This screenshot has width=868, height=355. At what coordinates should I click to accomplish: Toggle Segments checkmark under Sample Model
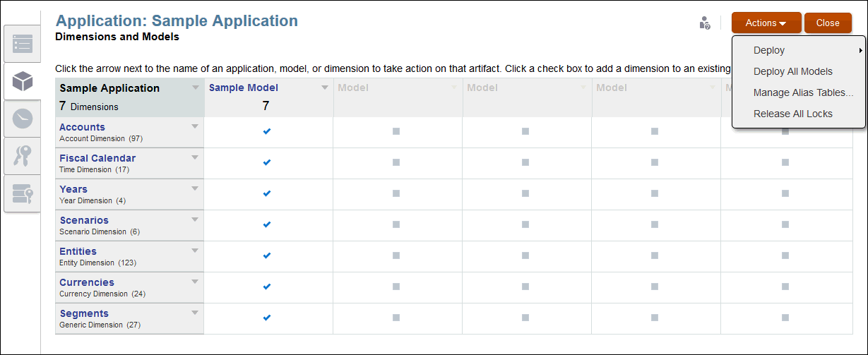click(x=267, y=318)
